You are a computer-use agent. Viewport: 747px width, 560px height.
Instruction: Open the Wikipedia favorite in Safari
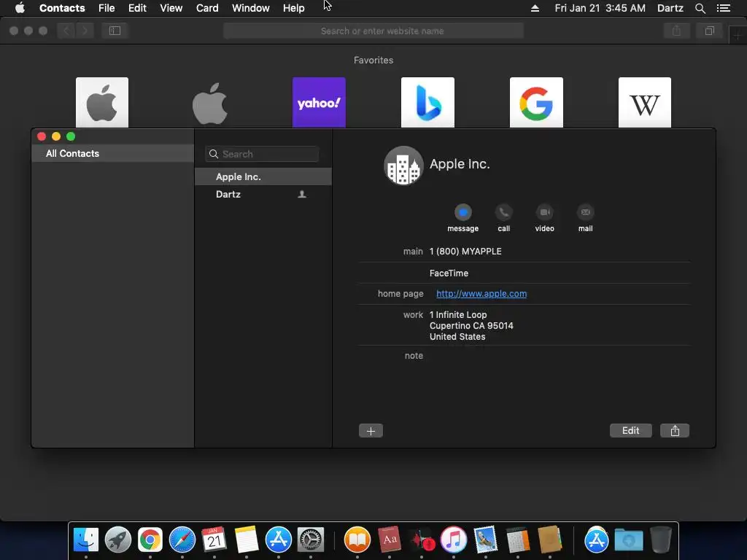pos(645,102)
